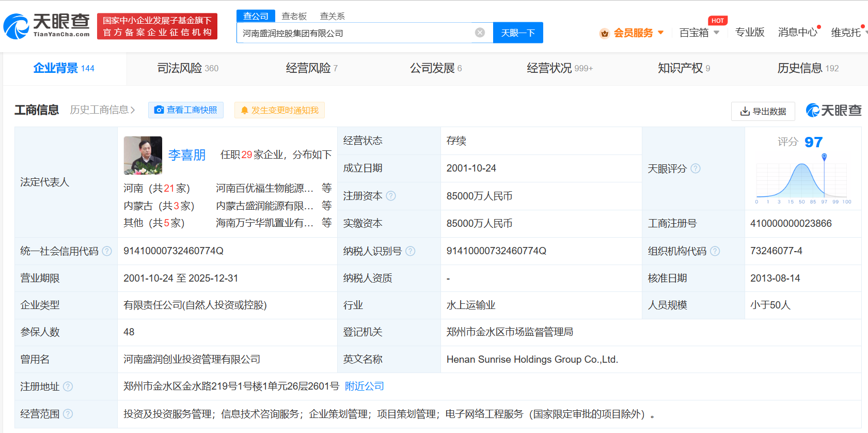868x433 pixels.
Task: Switch to 查公司 search tab
Action: pos(256,16)
